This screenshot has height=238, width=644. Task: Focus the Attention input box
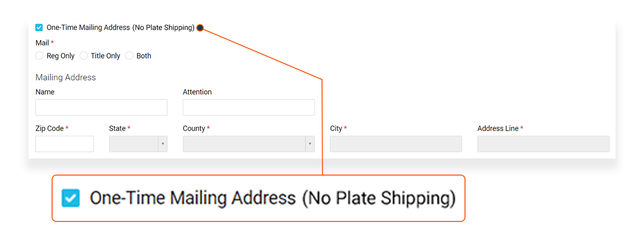click(249, 107)
